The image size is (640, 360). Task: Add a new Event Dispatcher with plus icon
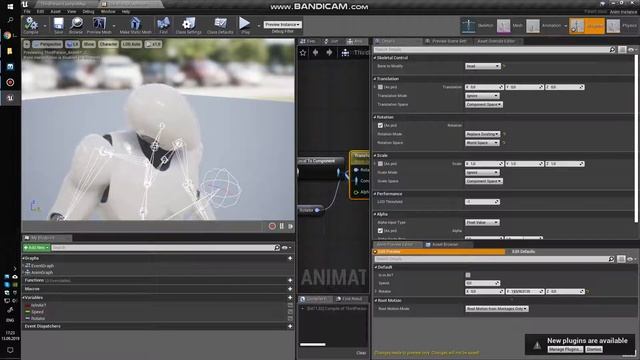coord(290,326)
